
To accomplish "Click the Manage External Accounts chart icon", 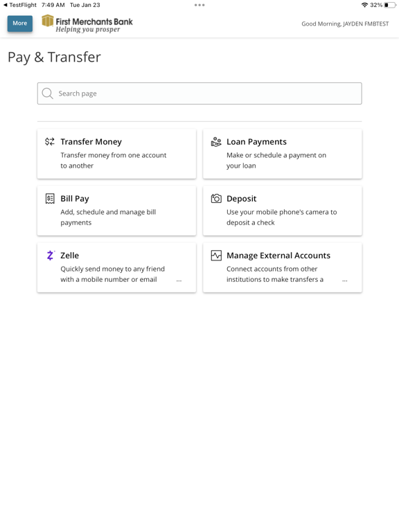I will [216, 255].
